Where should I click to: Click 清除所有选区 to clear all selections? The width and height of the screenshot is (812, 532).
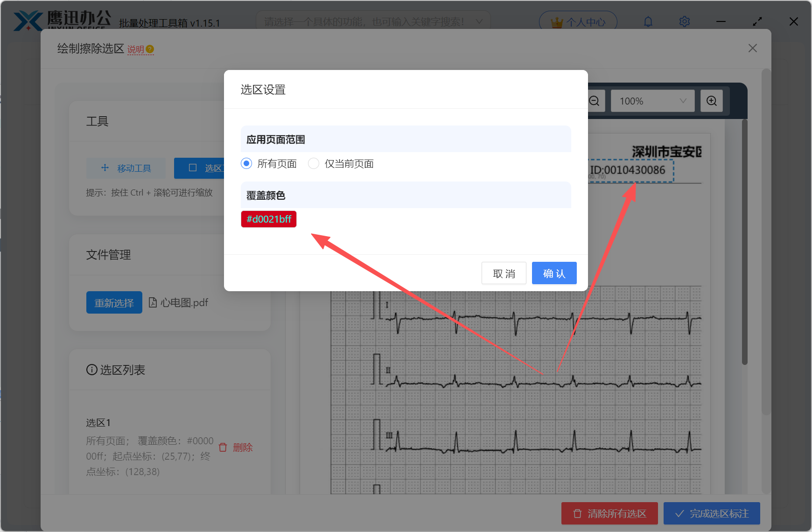click(x=609, y=513)
